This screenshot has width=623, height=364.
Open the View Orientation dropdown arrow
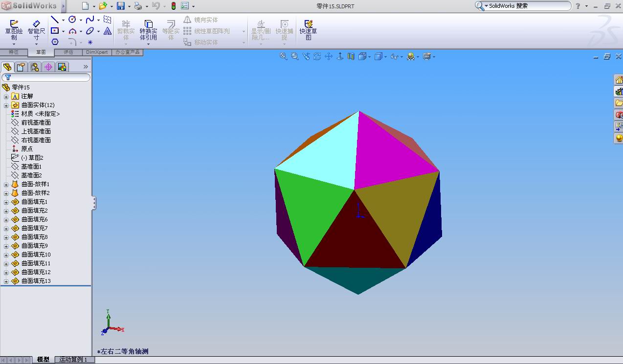click(x=369, y=57)
